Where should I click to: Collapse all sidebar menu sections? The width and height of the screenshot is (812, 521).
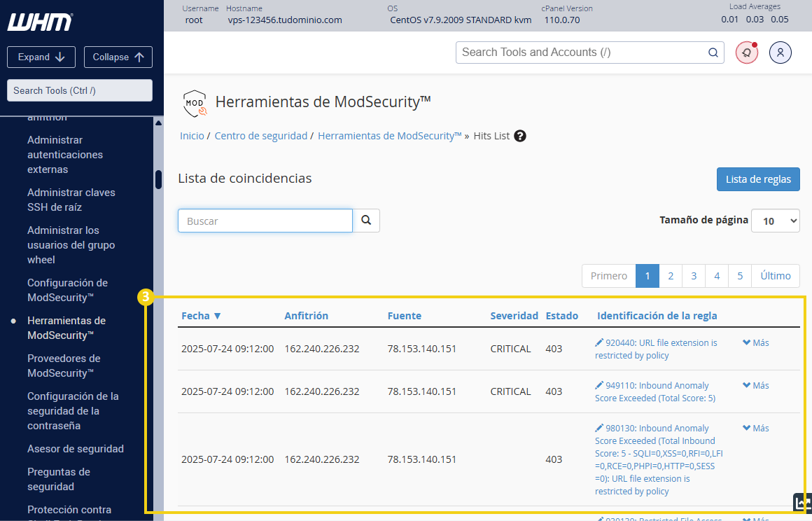pyautogui.click(x=118, y=57)
